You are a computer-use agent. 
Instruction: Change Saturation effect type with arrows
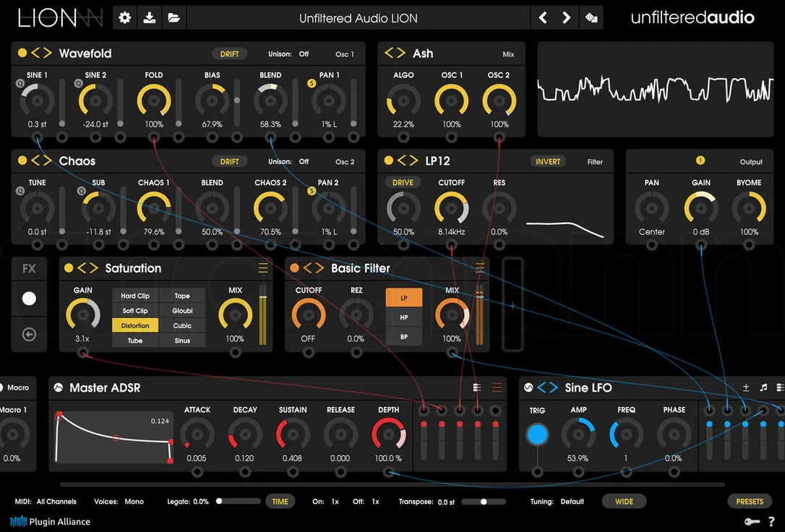pos(88,267)
